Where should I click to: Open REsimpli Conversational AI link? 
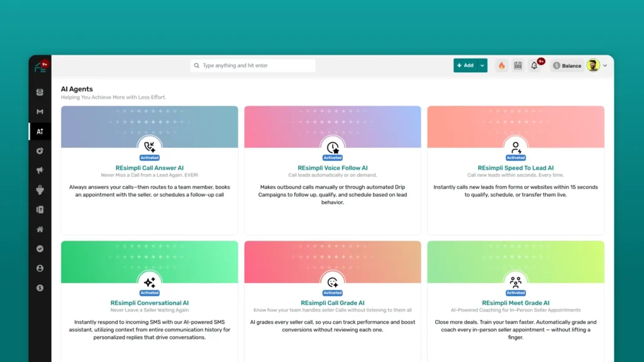(x=150, y=303)
